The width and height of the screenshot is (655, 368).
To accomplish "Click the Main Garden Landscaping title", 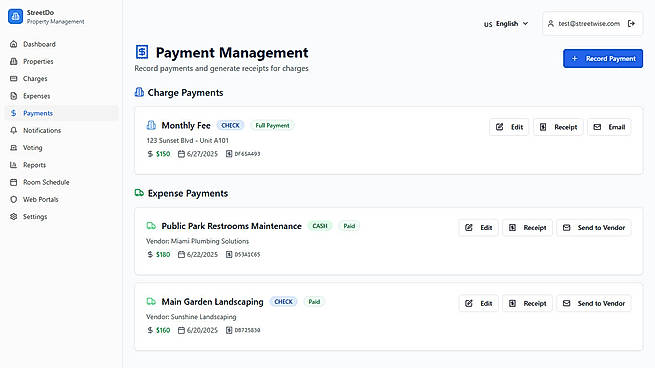I will 212,302.
